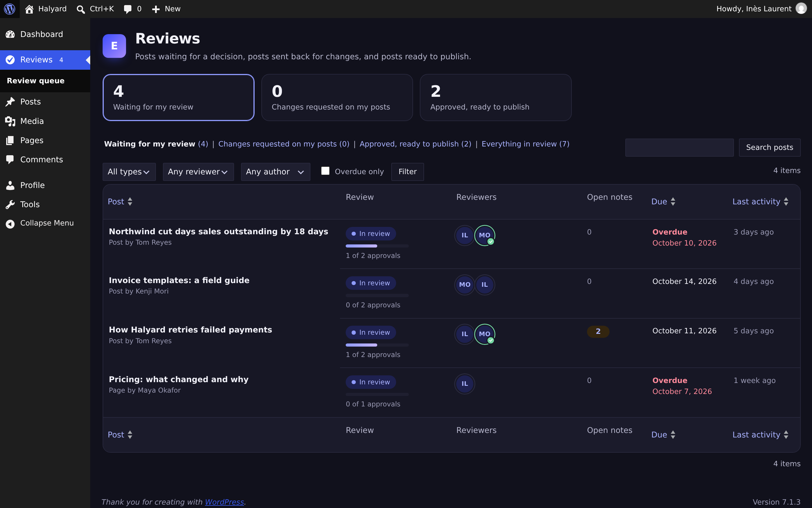Open the All types dropdown

[129, 172]
